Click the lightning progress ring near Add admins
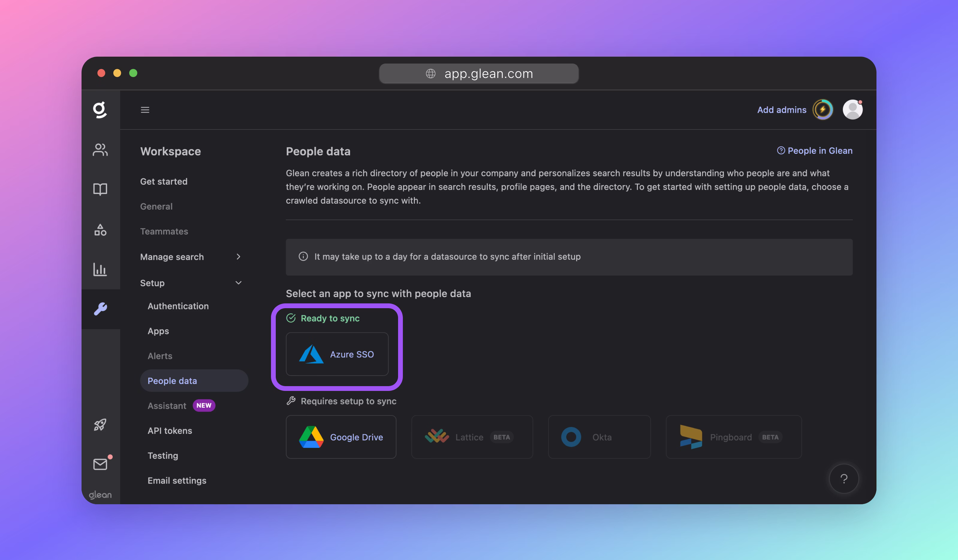 (823, 109)
